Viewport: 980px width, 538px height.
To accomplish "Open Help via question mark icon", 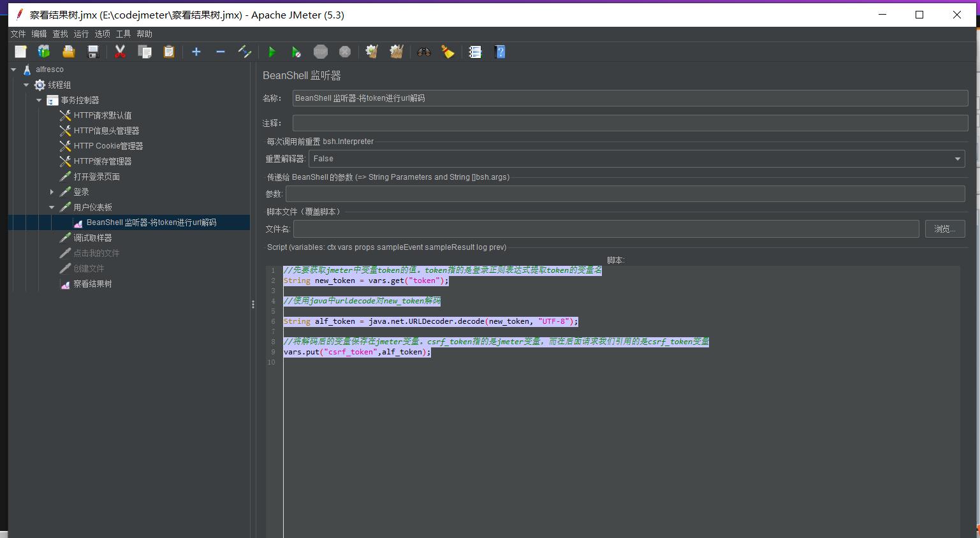I will pos(500,52).
